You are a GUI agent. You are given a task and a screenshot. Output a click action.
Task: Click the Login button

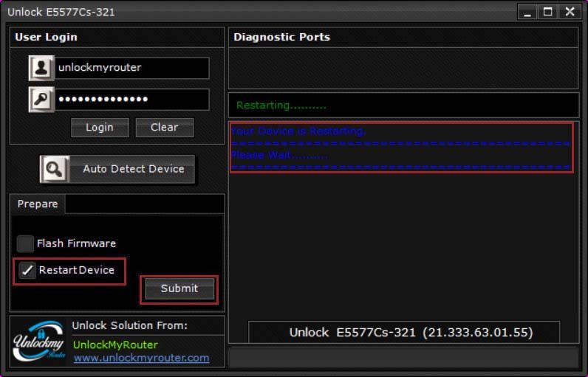(x=100, y=128)
